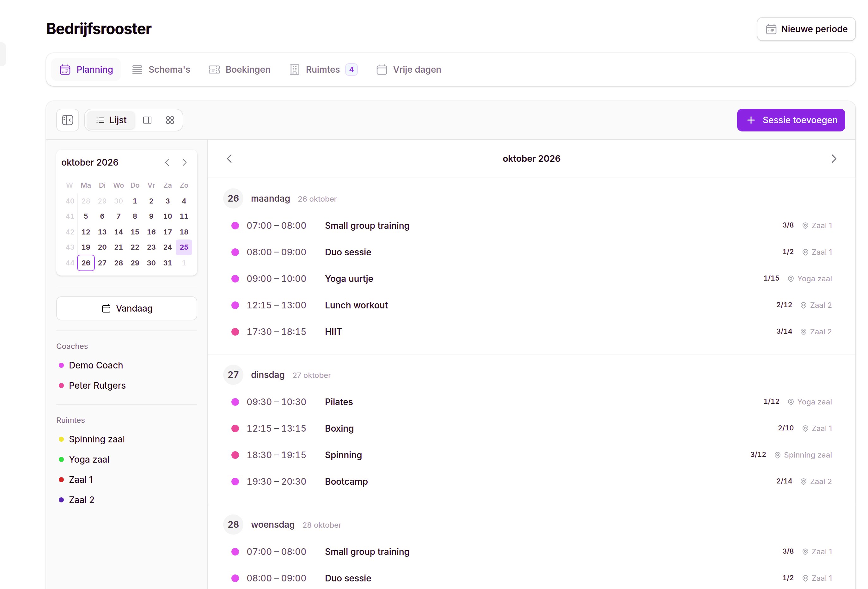Pick day 15 in mini calendar
868x589 pixels.
coord(135,232)
